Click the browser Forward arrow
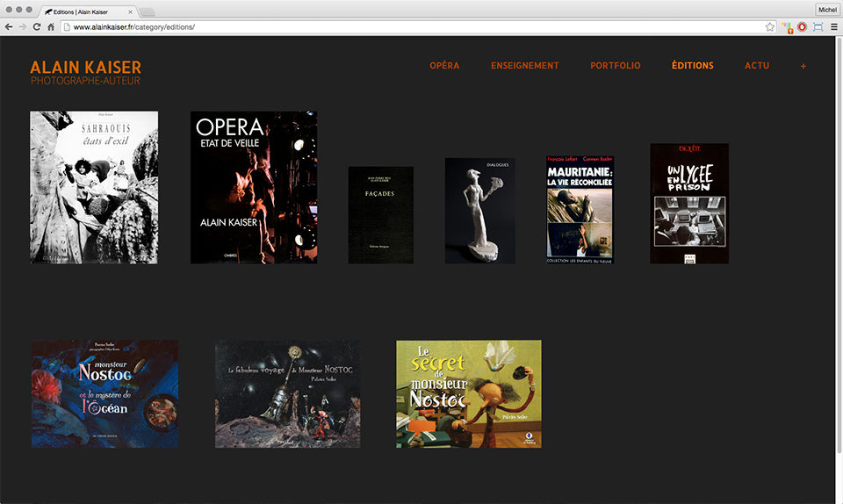The width and height of the screenshot is (843, 504). point(23,27)
